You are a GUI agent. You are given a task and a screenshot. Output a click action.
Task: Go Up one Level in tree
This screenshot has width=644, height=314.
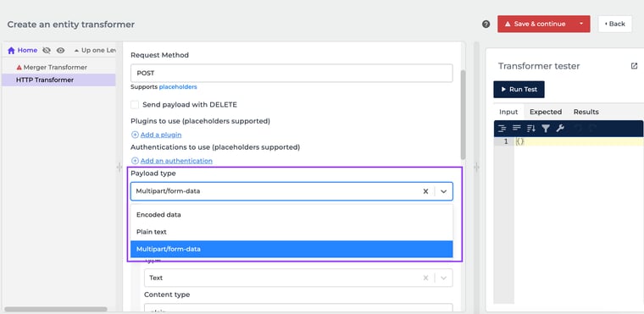95,51
